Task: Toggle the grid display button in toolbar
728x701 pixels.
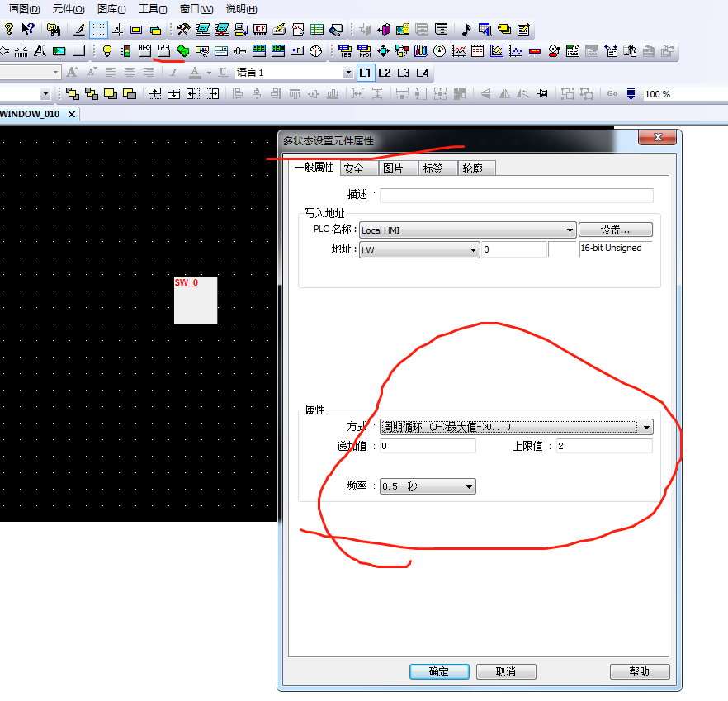Action: (98, 30)
